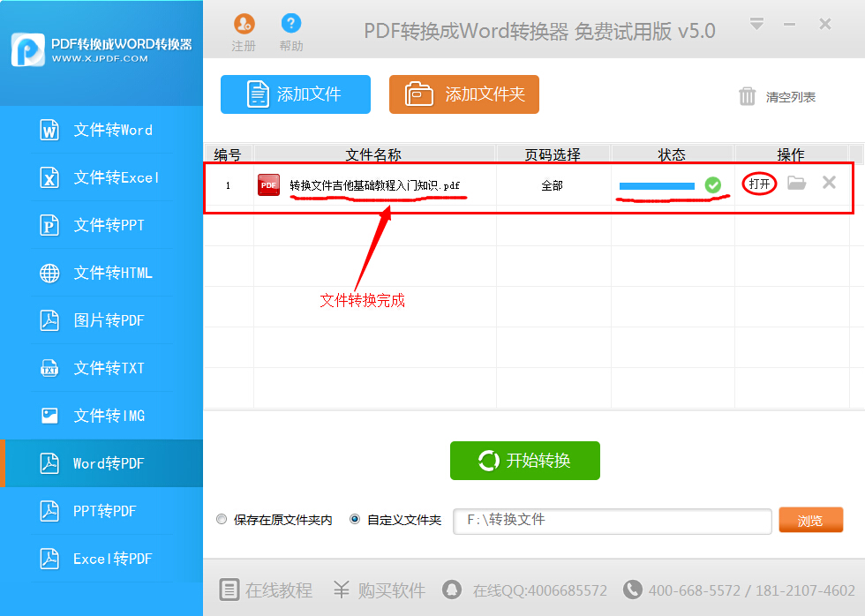Viewport: 865px width, 616px height.
Task: Click the blue conversion progress bar
Action: pos(657,186)
